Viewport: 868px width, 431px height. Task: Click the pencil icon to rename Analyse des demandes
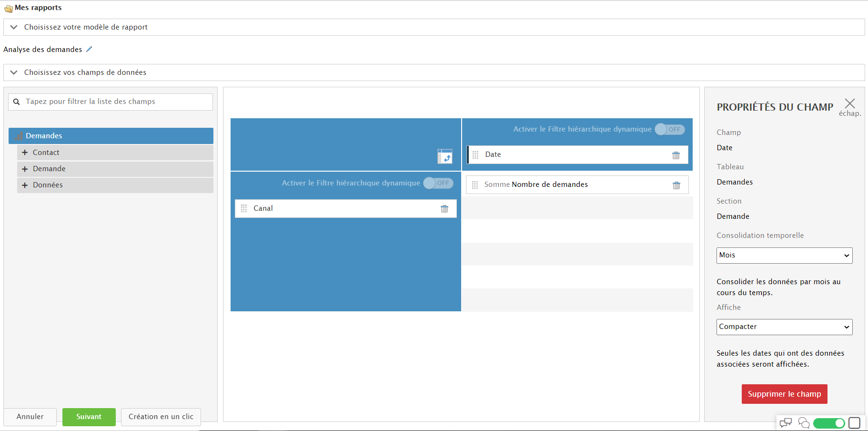coord(89,49)
